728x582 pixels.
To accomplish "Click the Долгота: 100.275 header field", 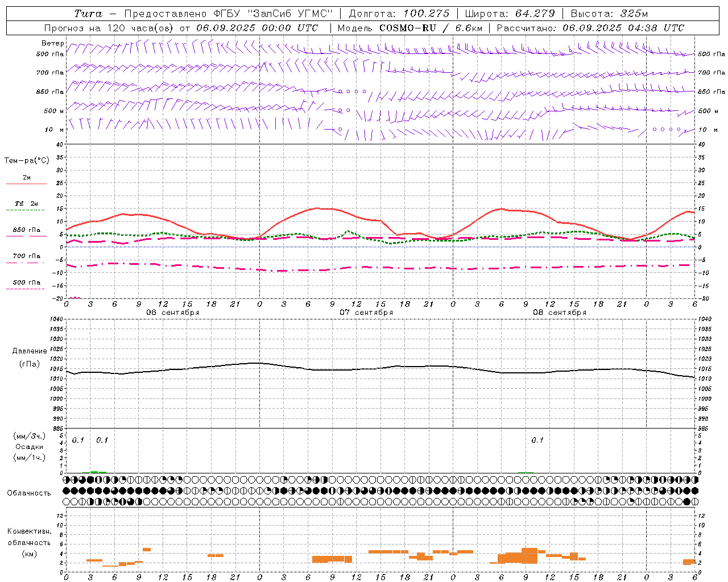I will click(399, 14).
